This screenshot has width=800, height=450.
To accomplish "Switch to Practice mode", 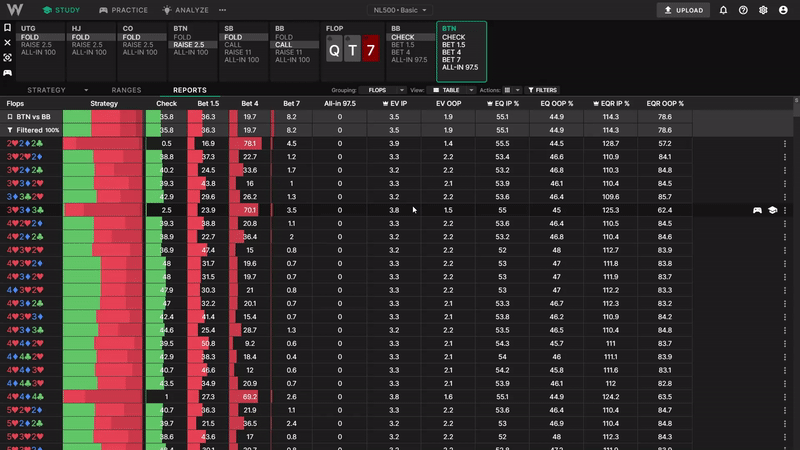I will click(x=123, y=10).
